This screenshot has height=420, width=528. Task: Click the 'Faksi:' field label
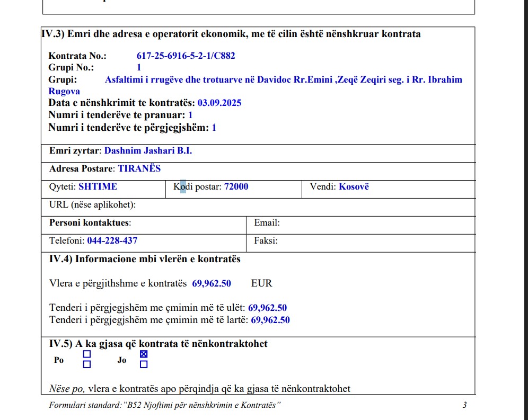tap(266, 240)
